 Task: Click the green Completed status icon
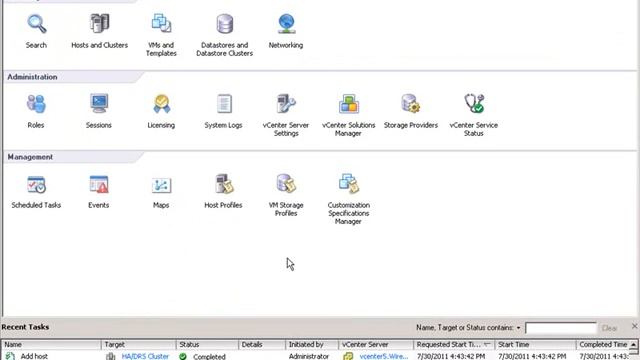coord(183,356)
